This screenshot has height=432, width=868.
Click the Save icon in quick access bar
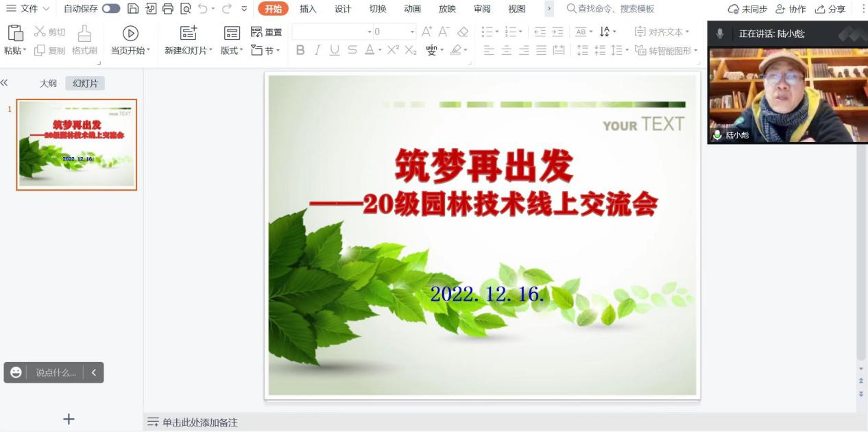click(x=133, y=9)
